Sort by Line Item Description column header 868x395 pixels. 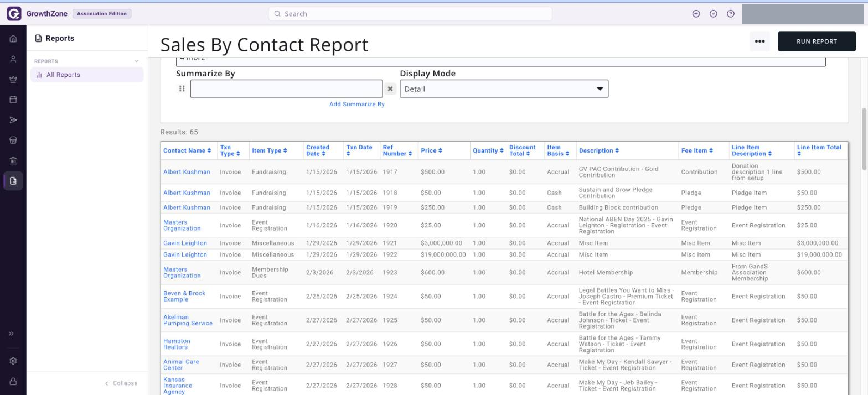pyautogui.click(x=751, y=150)
